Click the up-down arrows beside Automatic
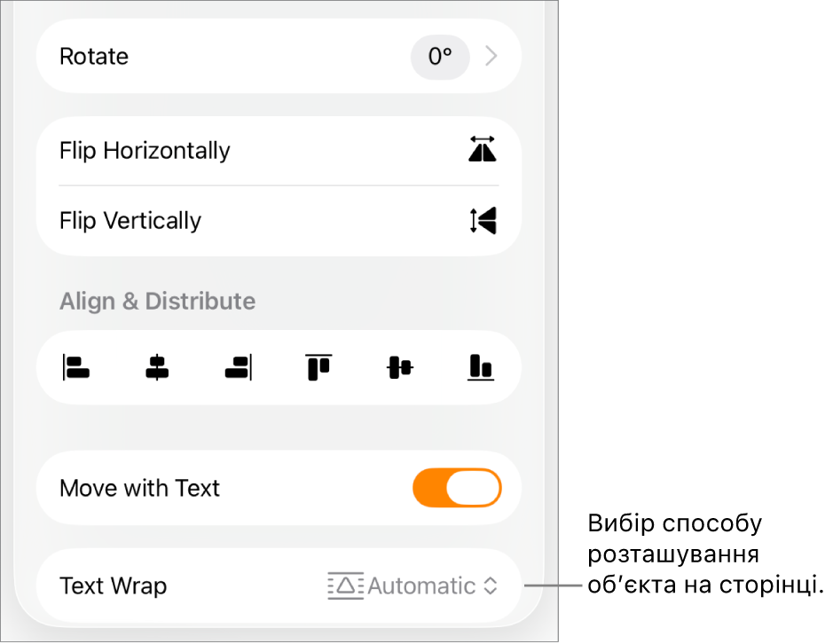This screenshot has width=833, height=644. [491, 586]
